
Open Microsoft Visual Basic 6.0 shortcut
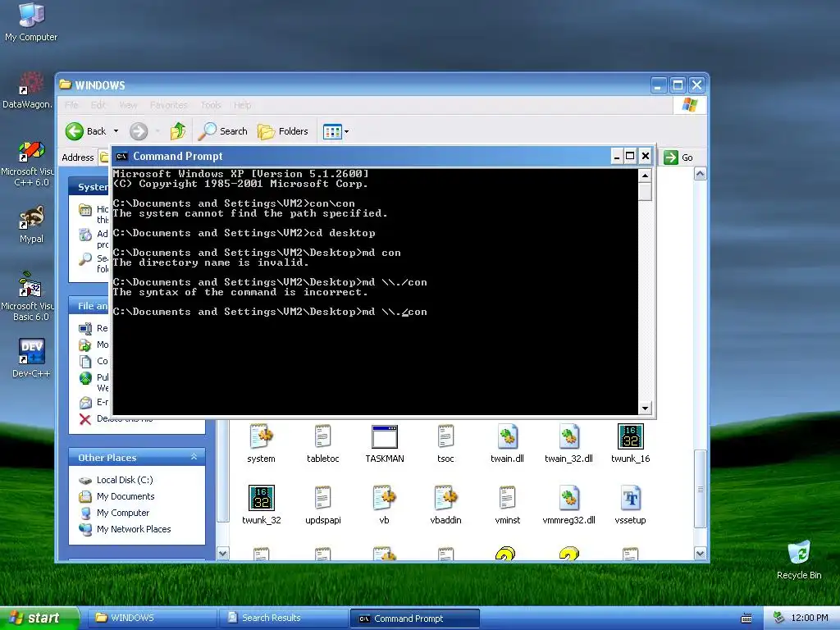point(30,297)
